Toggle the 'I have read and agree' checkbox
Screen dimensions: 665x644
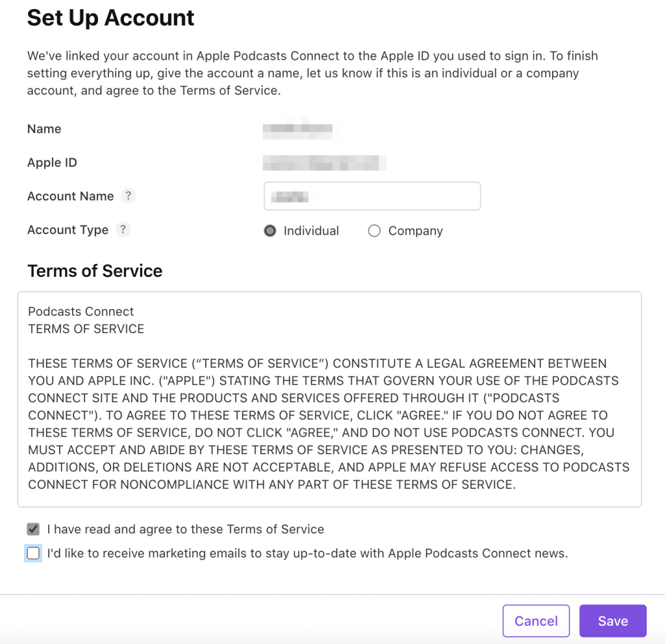(x=33, y=529)
